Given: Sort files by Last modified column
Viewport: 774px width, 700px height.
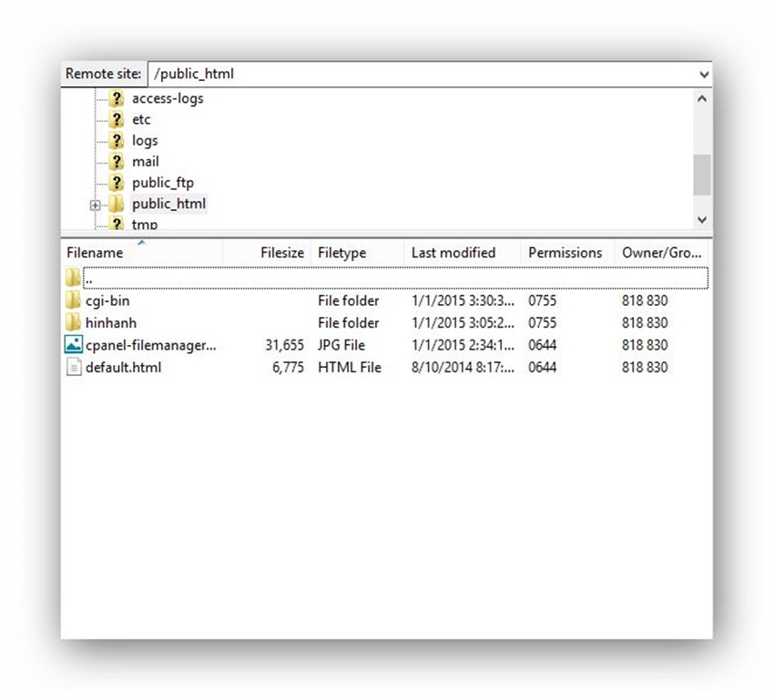Looking at the screenshot, I should coord(463,252).
